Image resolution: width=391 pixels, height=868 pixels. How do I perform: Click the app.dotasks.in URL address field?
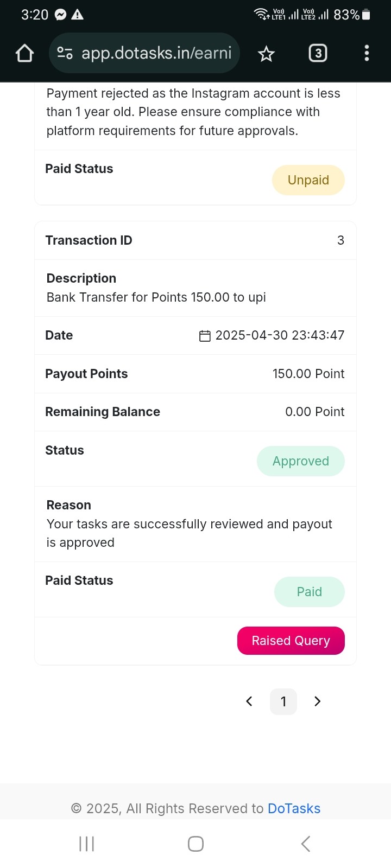[144, 53]
